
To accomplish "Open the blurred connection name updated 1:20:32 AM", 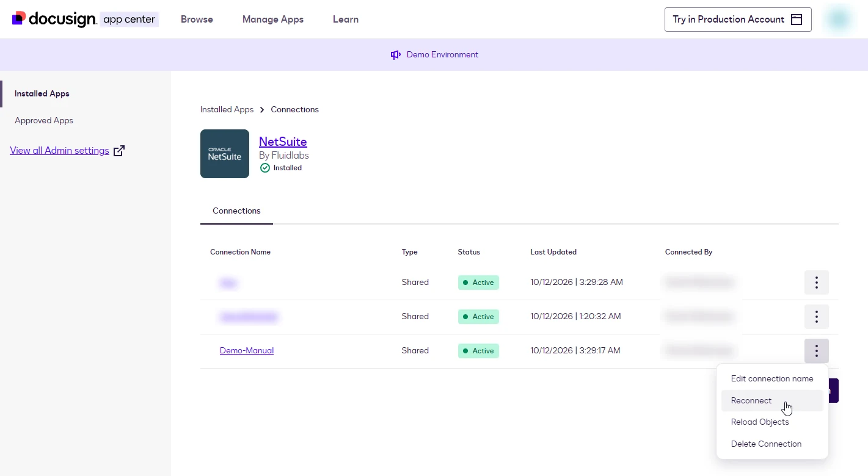I will 249,317.
